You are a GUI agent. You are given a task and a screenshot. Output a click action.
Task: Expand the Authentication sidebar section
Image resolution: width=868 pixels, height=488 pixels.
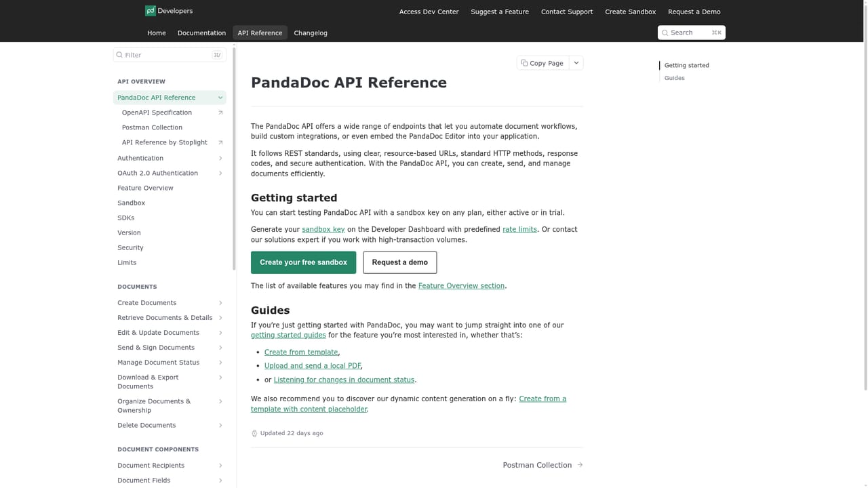220,159
